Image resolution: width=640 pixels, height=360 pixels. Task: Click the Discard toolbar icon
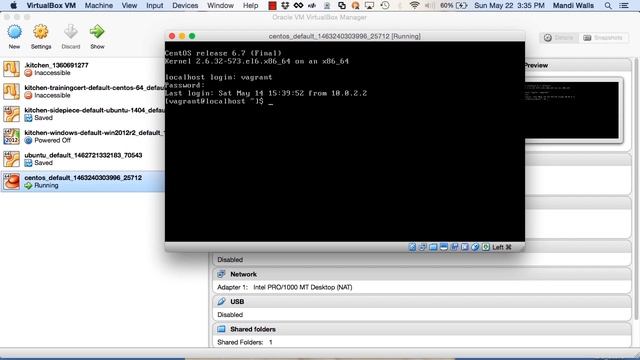pyautogui.click(x=71, y=32)
